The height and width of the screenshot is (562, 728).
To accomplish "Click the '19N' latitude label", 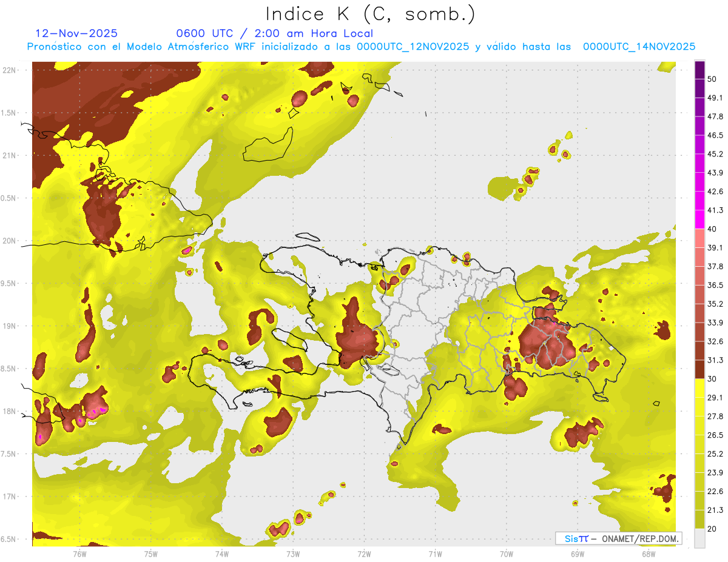I will (x=8, y=326).
